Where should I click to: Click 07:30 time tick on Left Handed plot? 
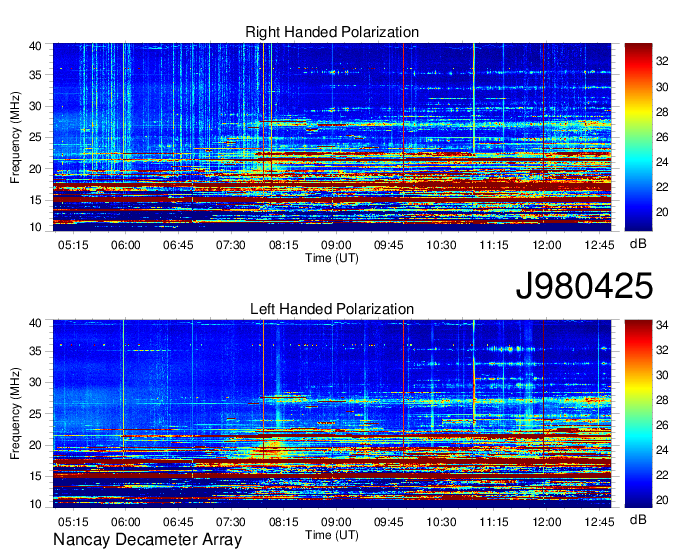(231, 522)
